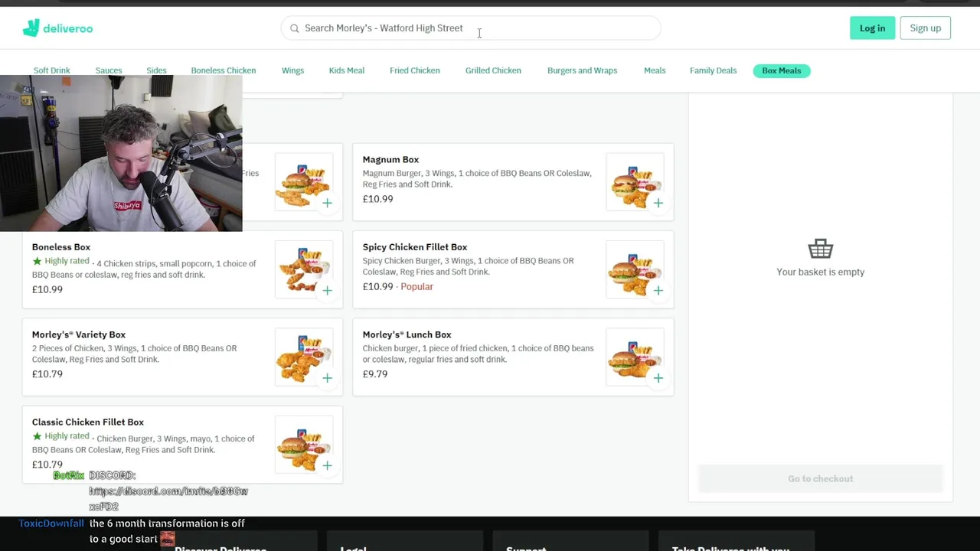This screenshot has width=980, height=551.
Task: Select the Sides category tab
Action: click(x=156, y=70)
